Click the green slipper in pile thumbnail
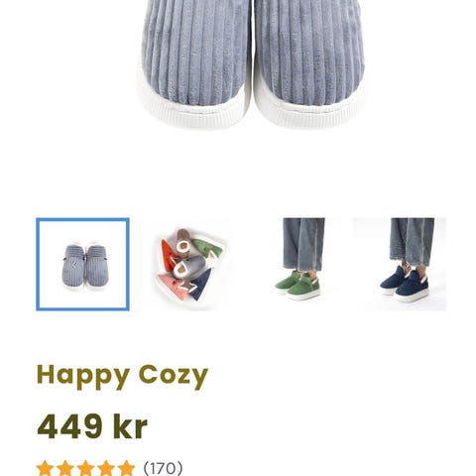Viewport: 476px width, 476px height. pos(207,247)
